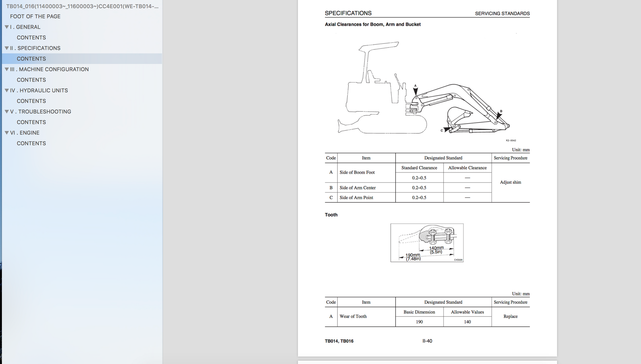Image resolution: width=641 pixels, height=364 pixels.
Task: Collapse the II. SPECIFICATIONS disclosure triangle
Action: coord(7,48)
